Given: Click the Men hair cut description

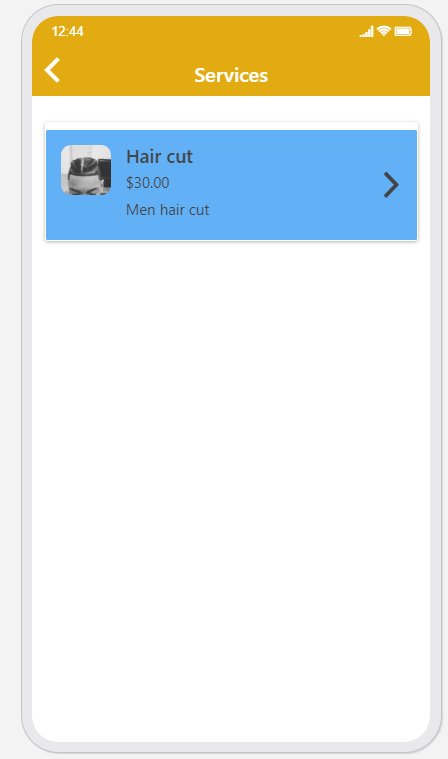Looking at the screenshot, I should pos(167,210).
